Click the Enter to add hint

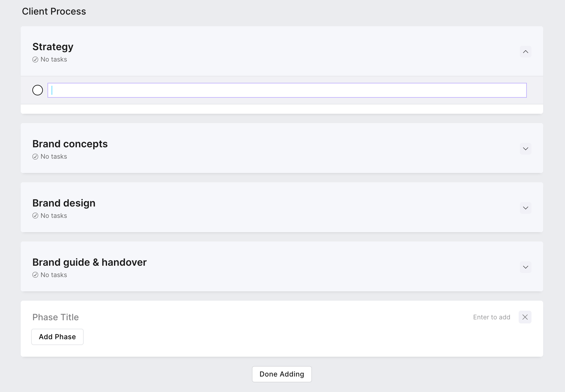click(492, 317)
